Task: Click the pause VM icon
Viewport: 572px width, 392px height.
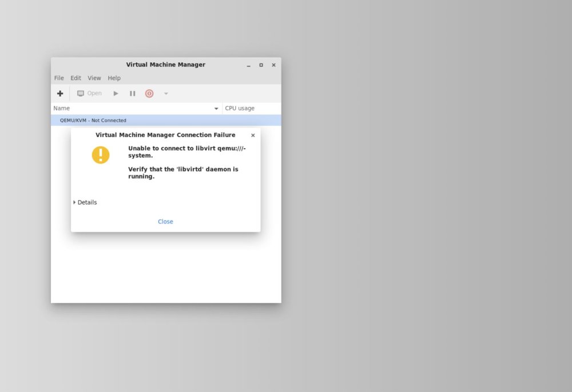Action: pyautogui.click(x=133, y=94)
